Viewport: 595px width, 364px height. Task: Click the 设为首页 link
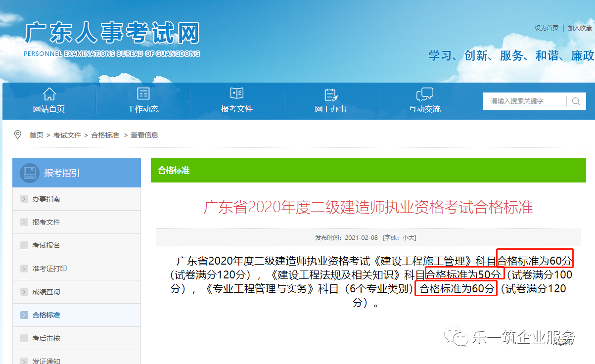pyautogui.click(x=547, y=28)
